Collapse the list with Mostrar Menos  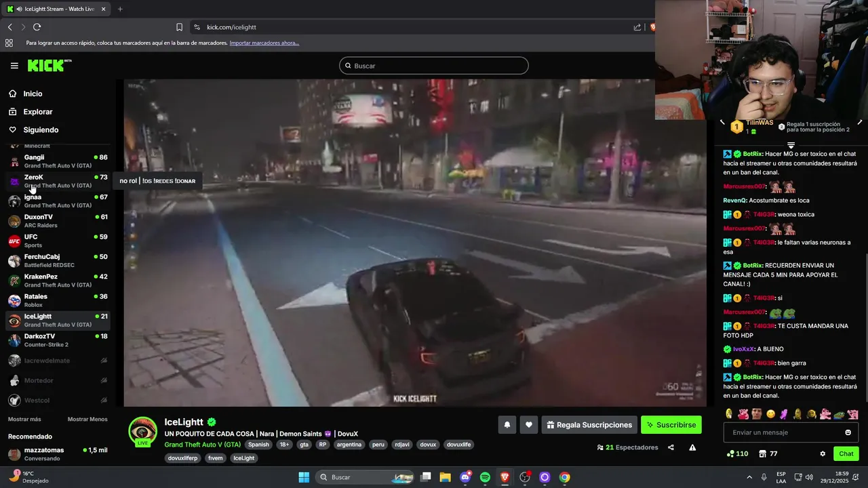click(87, 420)
